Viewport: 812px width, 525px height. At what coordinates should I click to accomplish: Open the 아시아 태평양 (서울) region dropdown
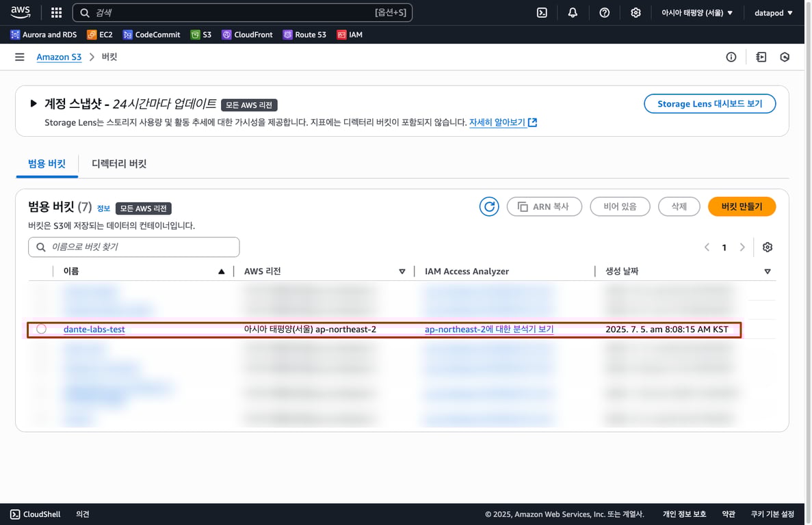[x=697, y=12]
